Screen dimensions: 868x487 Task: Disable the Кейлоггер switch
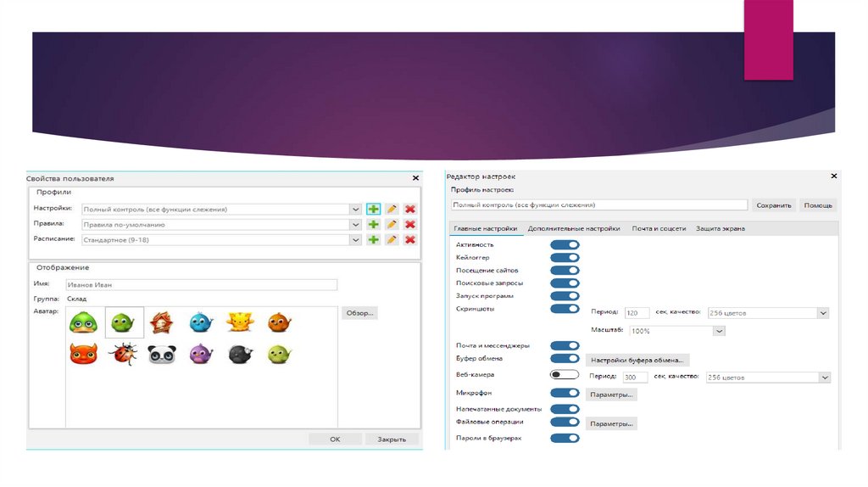(565, 257)
